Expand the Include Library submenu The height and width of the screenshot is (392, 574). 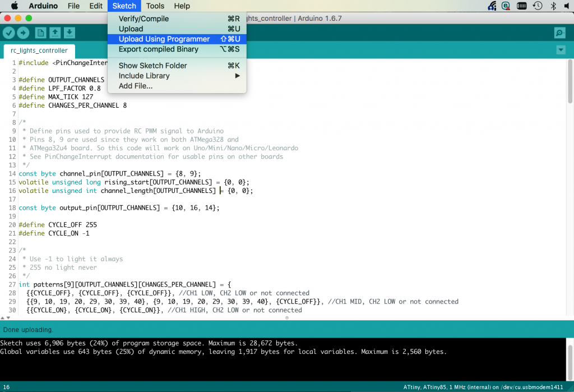click(x=177, y=76)
